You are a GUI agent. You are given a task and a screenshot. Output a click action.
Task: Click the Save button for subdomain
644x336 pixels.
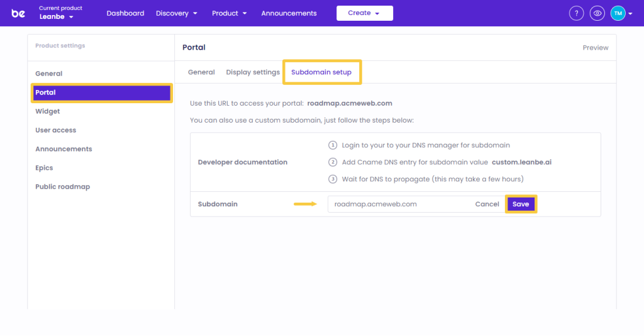coord(521,204)
